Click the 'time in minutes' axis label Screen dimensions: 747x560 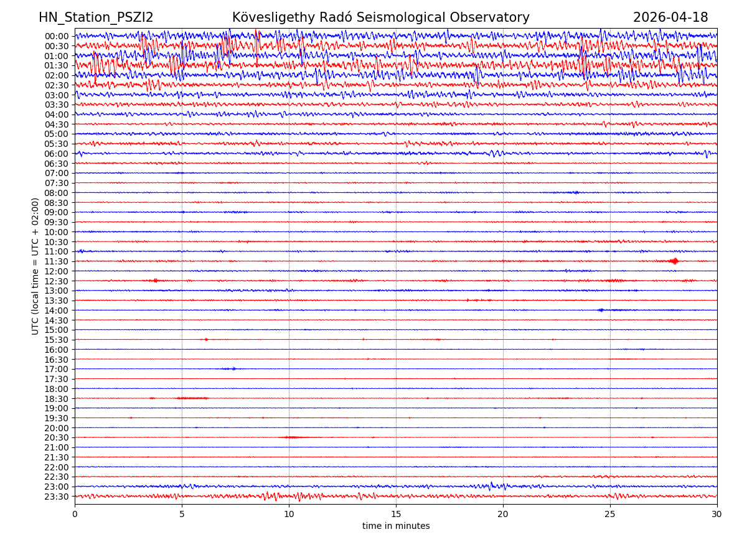pyautogui.click(x=396, y=526)
